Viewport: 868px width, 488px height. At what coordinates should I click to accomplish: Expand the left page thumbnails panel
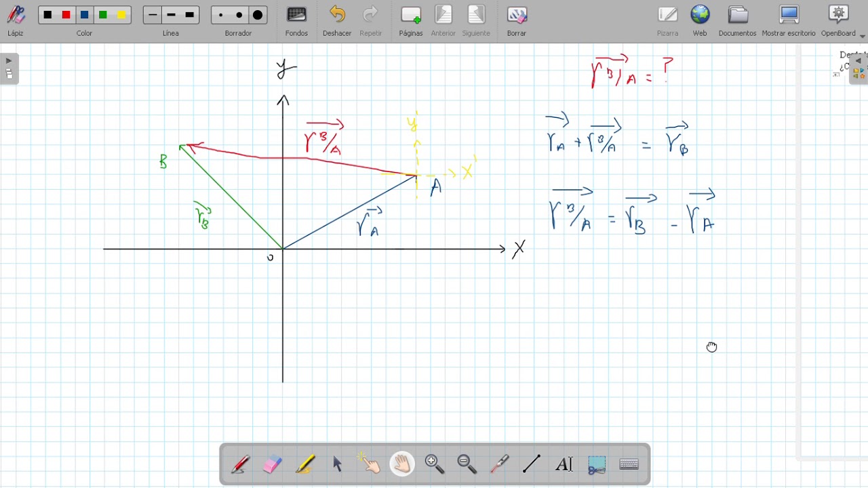tap(9, 68)
